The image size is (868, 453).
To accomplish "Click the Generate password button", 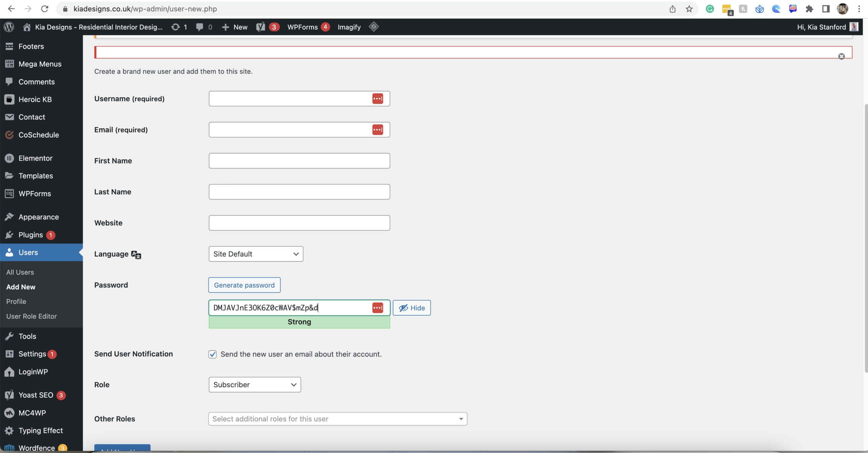I will 244,285.
